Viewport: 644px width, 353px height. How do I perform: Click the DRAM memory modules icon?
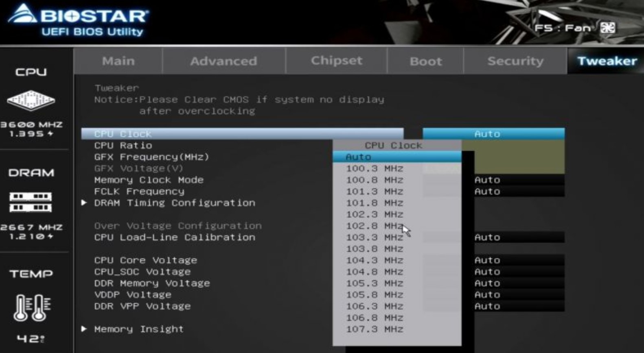coord(31,202)
